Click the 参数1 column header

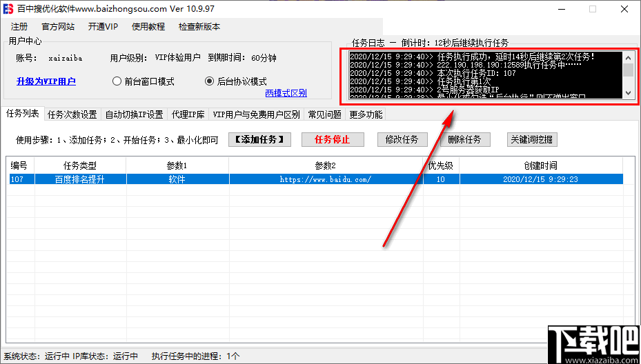tap(177, 165)
